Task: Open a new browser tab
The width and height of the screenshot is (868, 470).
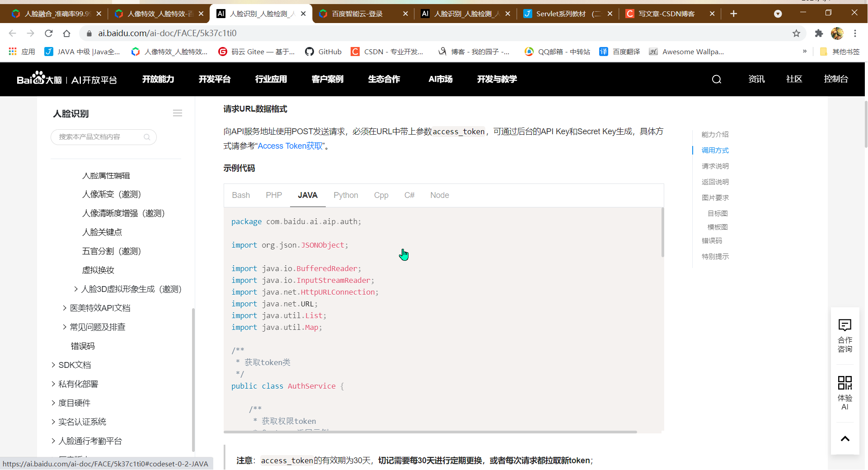Action: click(x=733, y=14)
